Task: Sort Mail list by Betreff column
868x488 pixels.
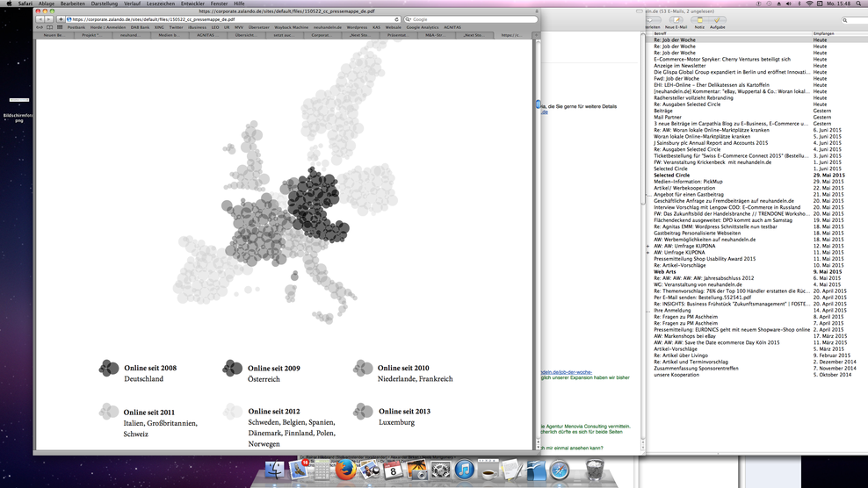Action: pos(732,33)
